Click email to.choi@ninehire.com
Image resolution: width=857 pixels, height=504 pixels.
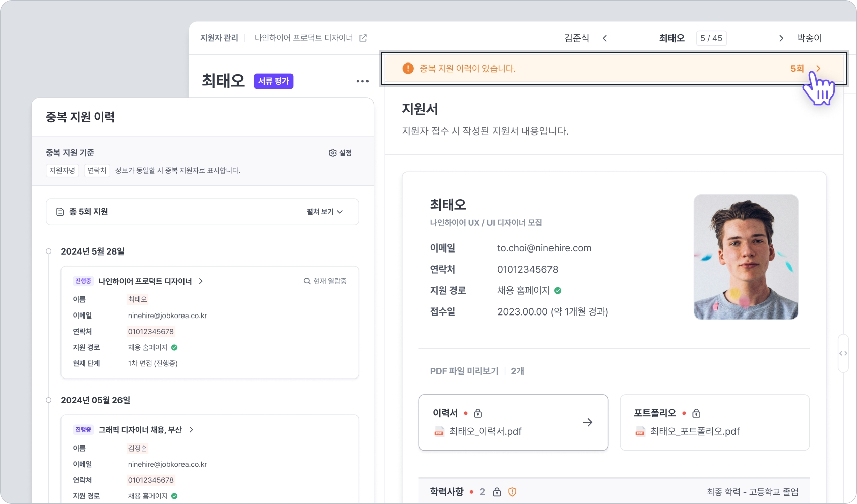coord(544,248)
